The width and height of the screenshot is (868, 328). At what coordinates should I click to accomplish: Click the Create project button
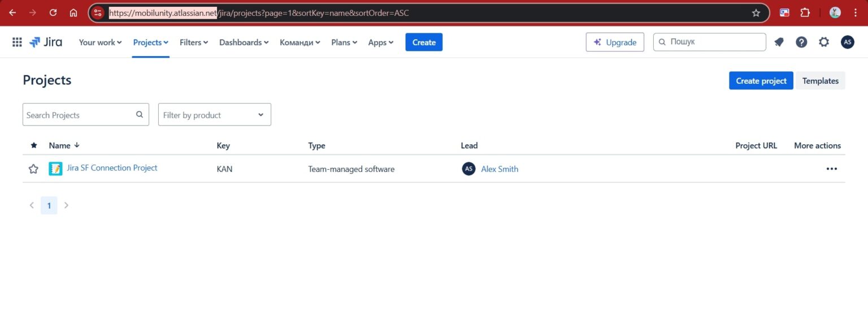[761, 80]
